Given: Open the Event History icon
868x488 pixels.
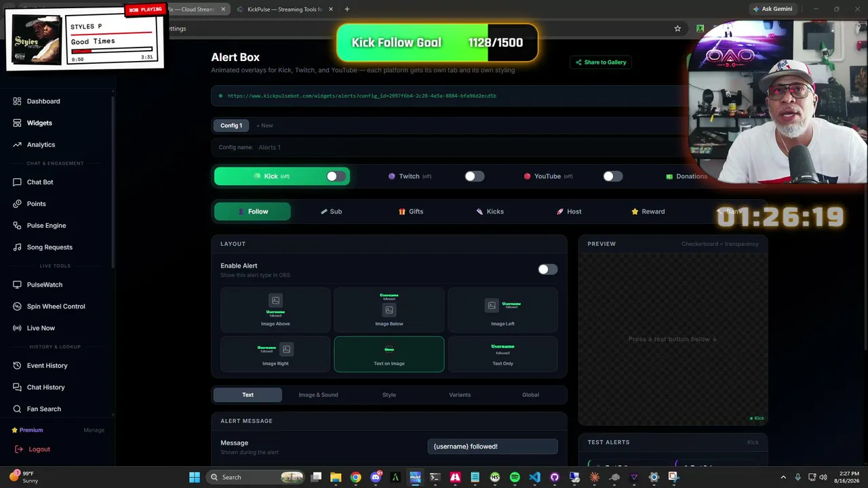Looking at the screenshot, I should point(17,366).
